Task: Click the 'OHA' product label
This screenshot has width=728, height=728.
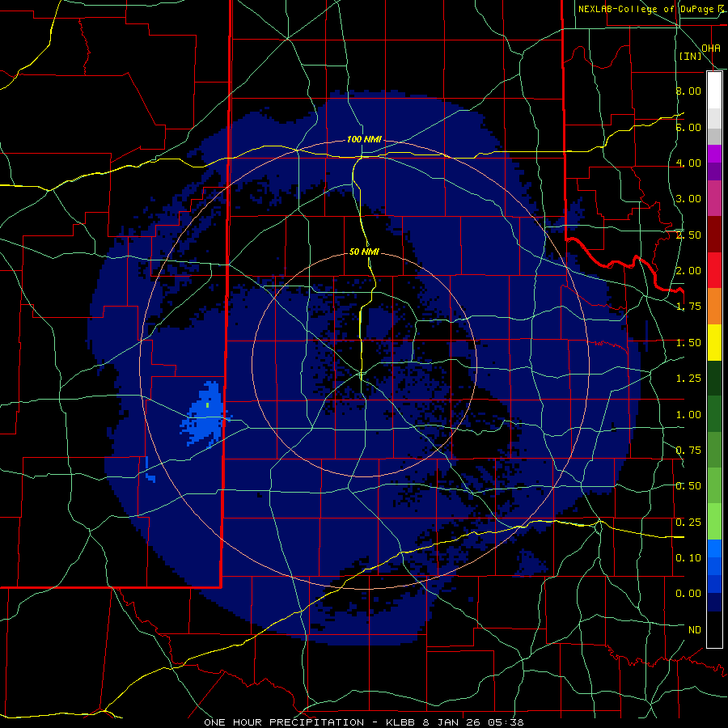Action: (x=711, y=49)
